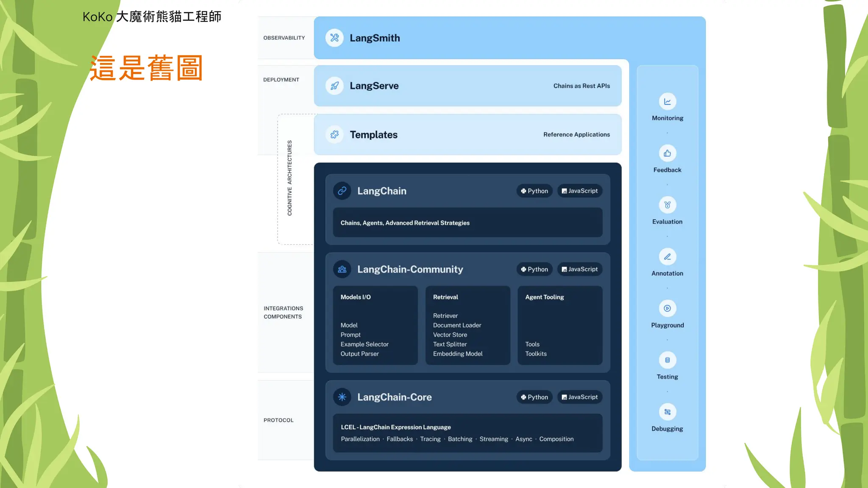Viewport: 868px width, 488px height.
Task: Click the Testing database icon
Action: (x=667, y=360)
